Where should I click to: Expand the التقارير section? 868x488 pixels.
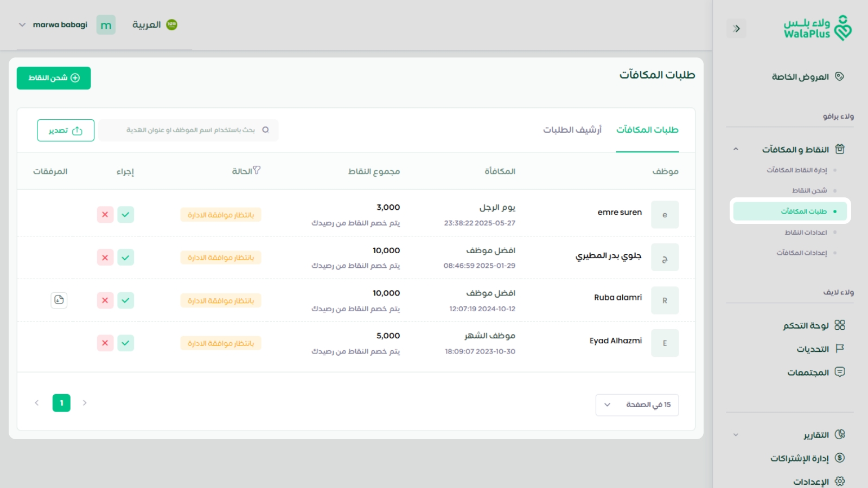tap(736, 434)
